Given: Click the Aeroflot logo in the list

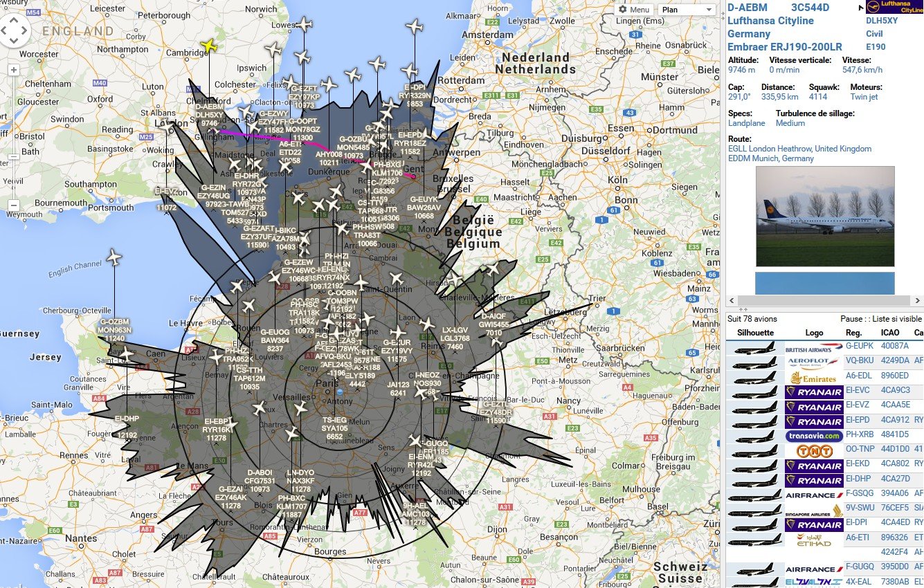Looking at the screenshot, I should click(x=814, y=362).
